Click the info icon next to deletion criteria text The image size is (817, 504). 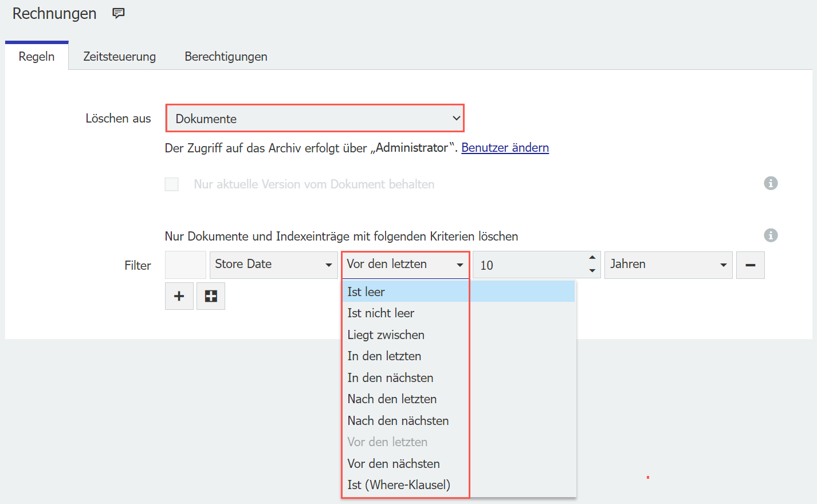pyautogui.click(x=771, y=235)
